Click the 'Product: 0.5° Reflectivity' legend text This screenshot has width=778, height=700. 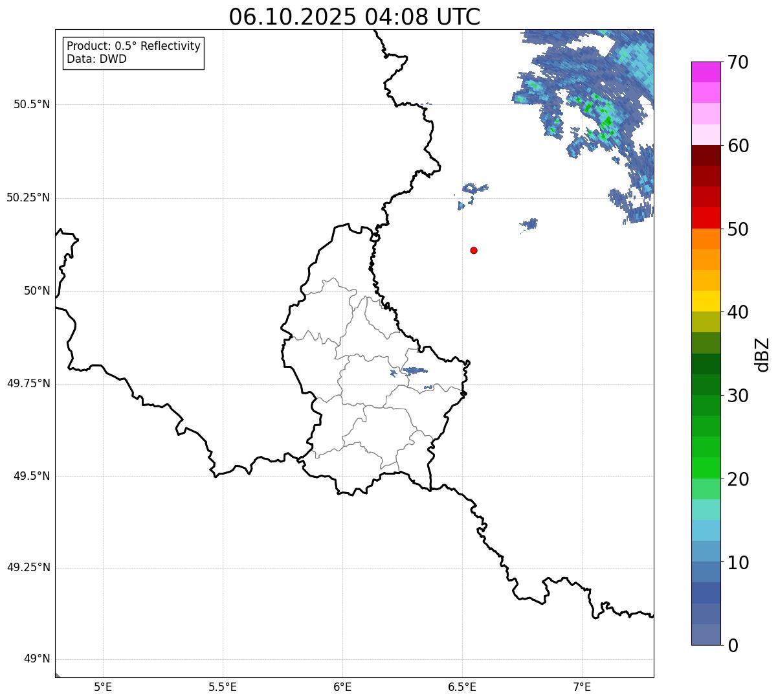point(134,47)
